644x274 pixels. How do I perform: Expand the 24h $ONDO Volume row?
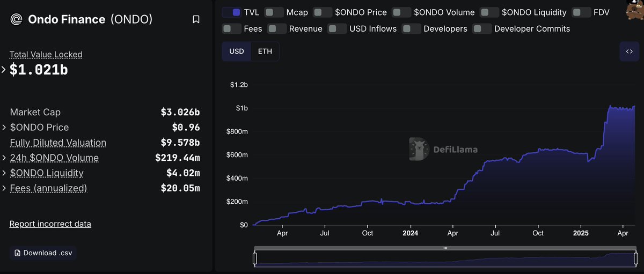tap(3, 158)
